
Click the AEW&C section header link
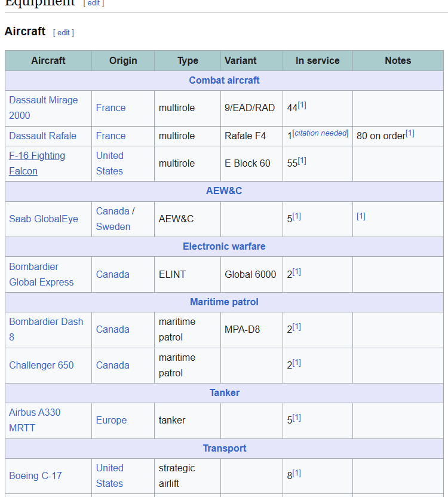224,191
